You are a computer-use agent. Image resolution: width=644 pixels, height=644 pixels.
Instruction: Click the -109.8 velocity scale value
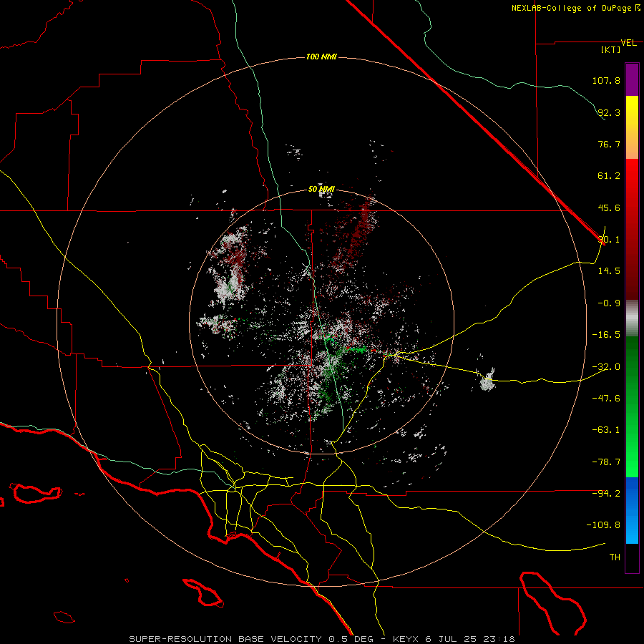click(603, 525)
